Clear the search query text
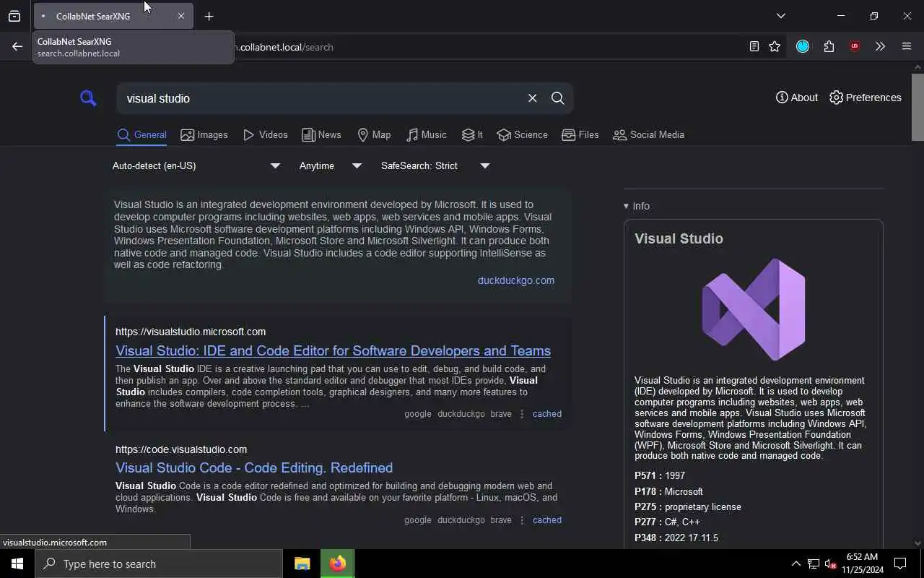 532,98
